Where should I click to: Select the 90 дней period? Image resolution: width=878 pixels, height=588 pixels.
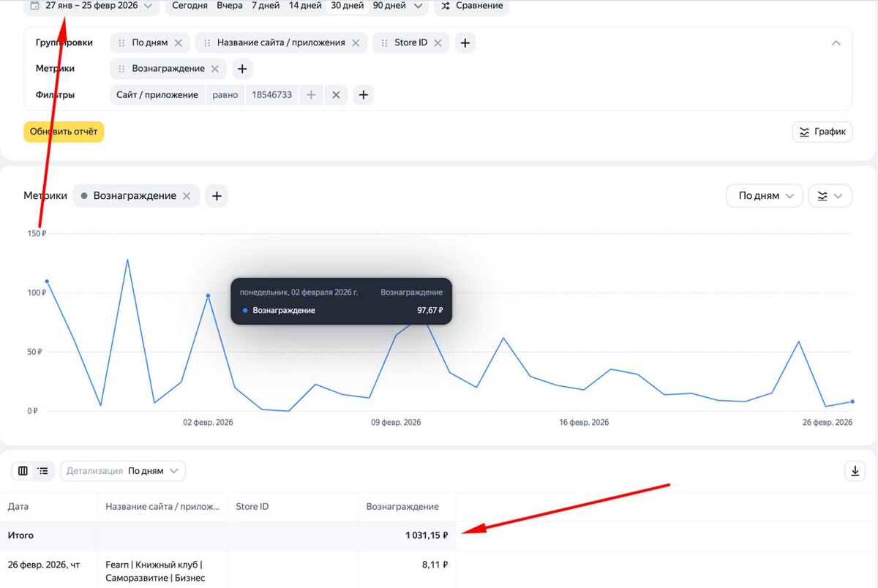pyautogui.click(x=389, y=6)
